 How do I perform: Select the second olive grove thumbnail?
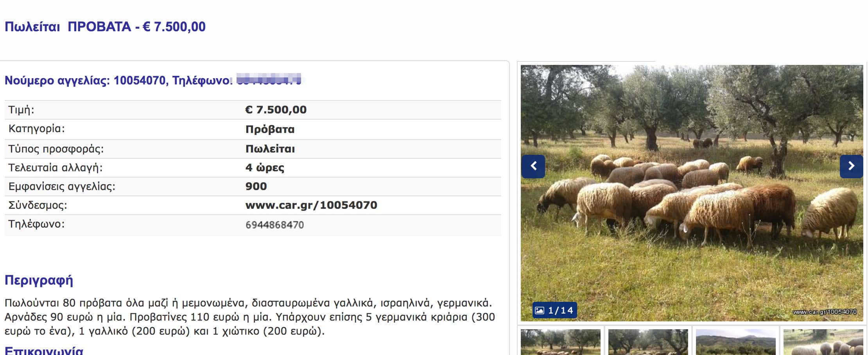pos(648,342)
